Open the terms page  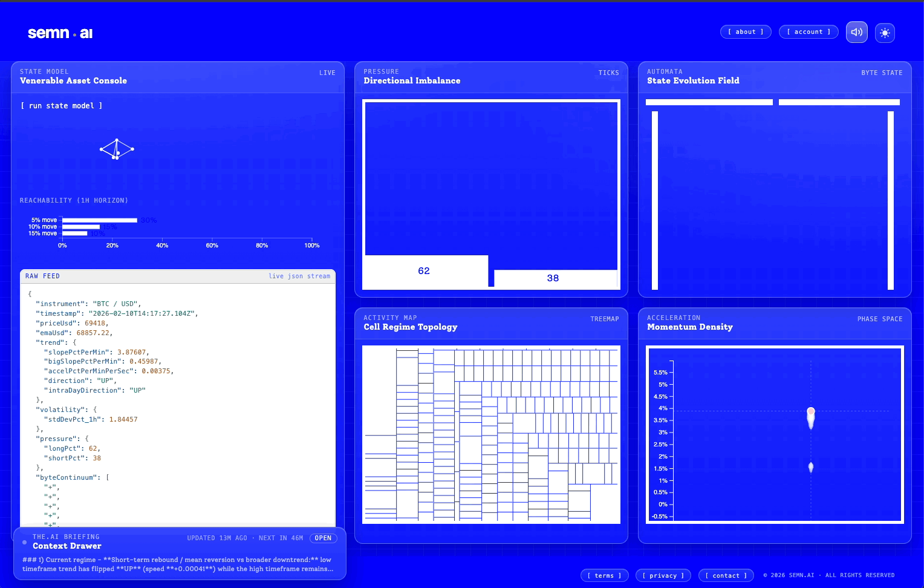coord(604,575)
